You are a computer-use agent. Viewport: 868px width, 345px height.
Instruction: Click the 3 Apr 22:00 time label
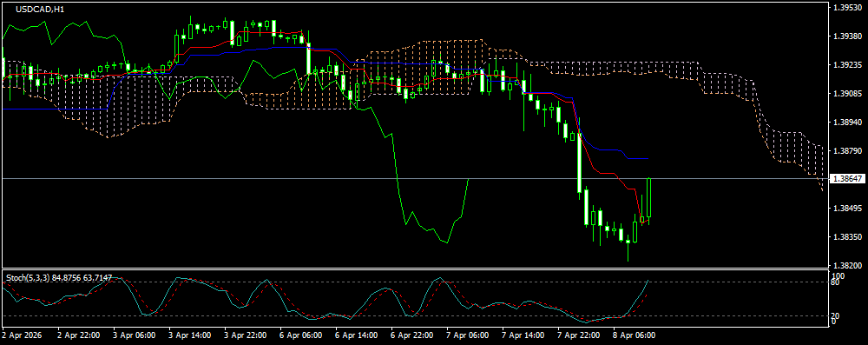coord(246,335)
